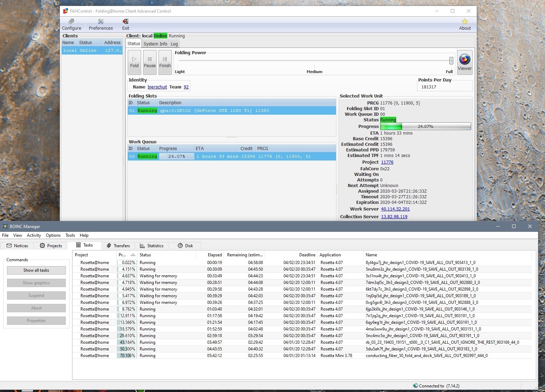Select the Tasks tab in BOINC Manager
This screenshot has width=545, height=392.
[84, 245]
